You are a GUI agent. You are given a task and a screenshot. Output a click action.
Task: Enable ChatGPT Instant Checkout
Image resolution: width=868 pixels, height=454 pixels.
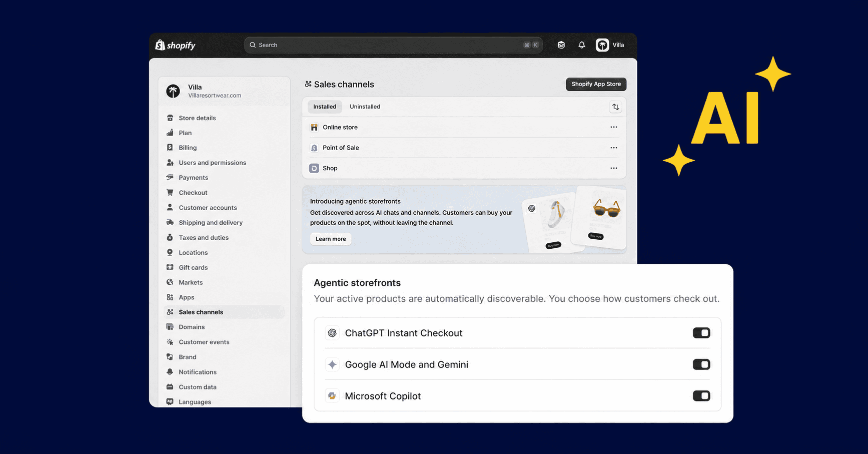point(701,332)
